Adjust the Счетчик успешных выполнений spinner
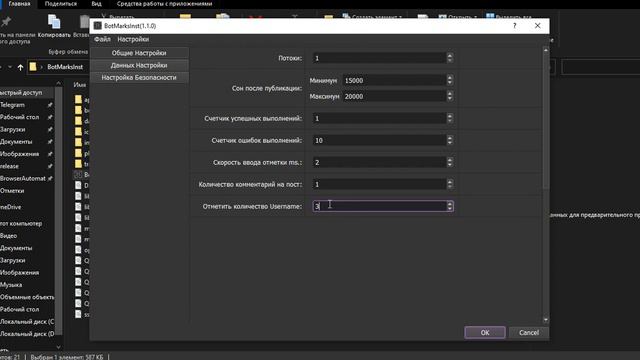This screenshot has height=360, width=640. 449,118
